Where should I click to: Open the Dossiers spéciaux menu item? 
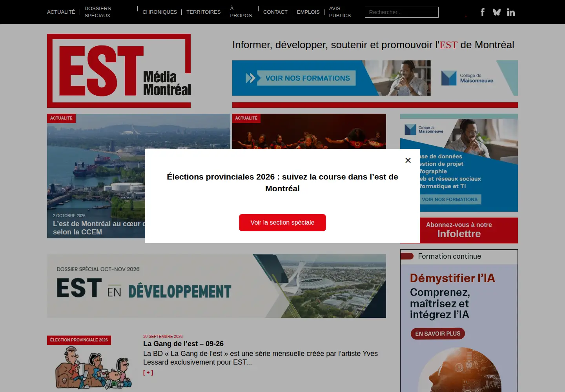pyautogui.click(x=98, y=12)
